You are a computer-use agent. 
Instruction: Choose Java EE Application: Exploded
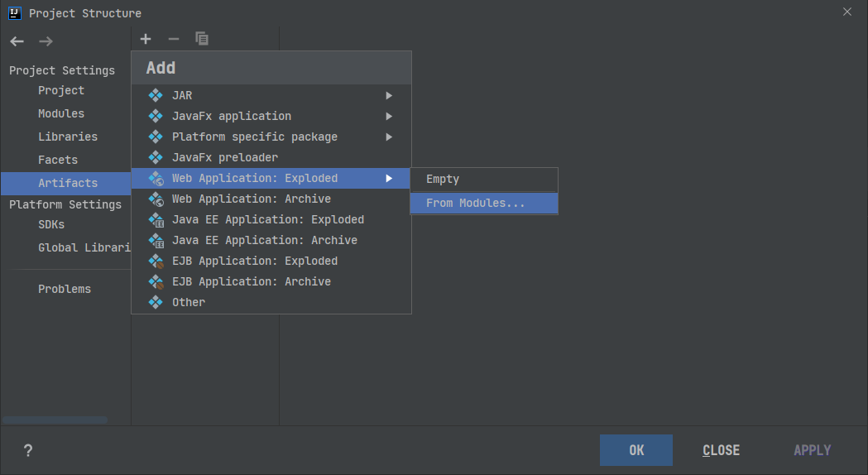[x=271, y=220]
